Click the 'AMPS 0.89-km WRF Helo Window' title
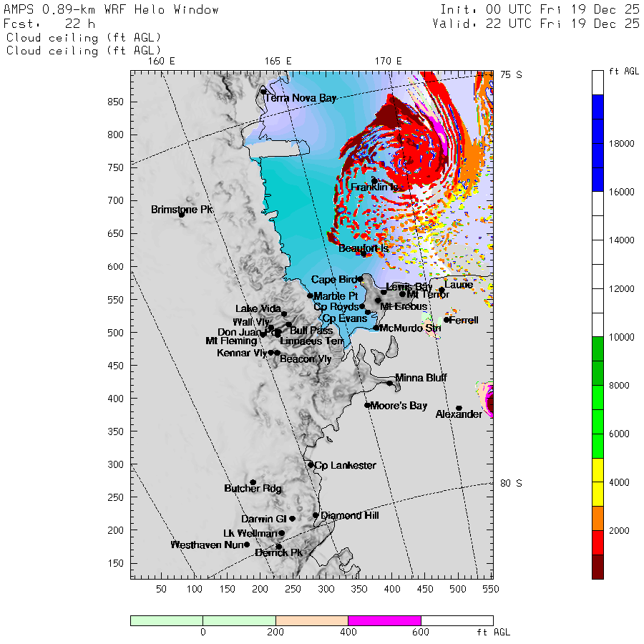This screenshot has height=644, width=644. (x=112, y=9)
